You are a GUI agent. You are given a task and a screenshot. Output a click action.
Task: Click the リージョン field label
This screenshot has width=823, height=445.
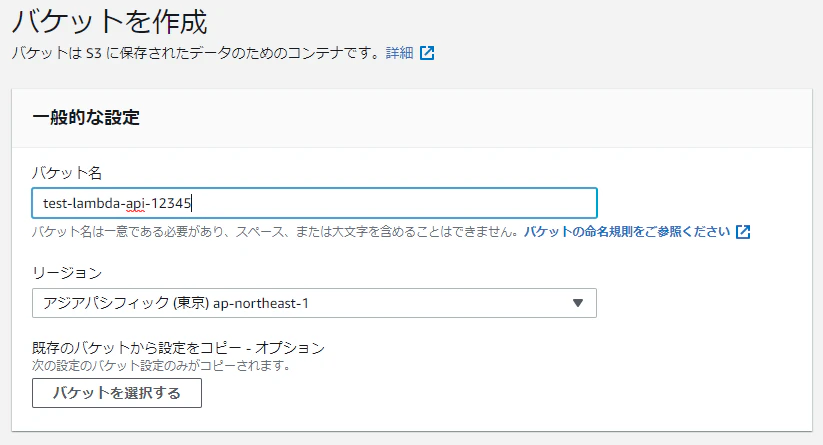[67, 273]
